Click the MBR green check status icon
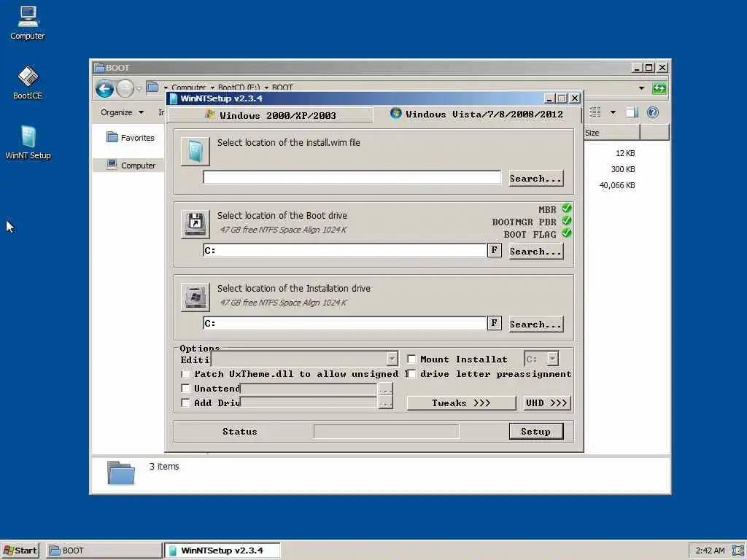The height and width of the screenshot is (560, 747). click(566, 209)
